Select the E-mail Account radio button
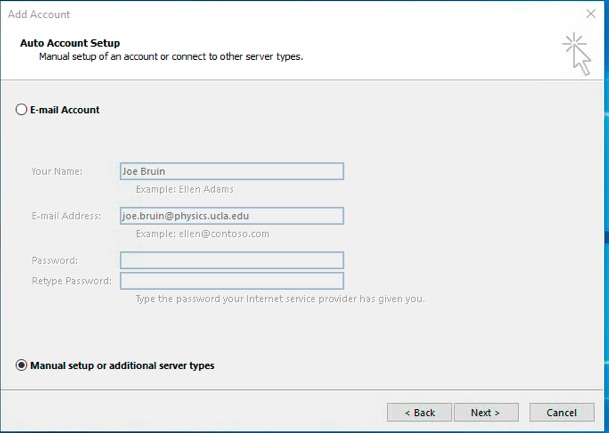Viewport: 609px width, 433px height. click(x=21, y=110)
